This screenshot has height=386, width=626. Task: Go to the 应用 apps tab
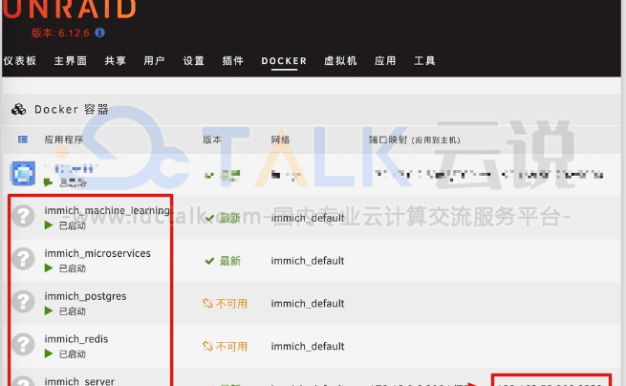tap(385, 61)
